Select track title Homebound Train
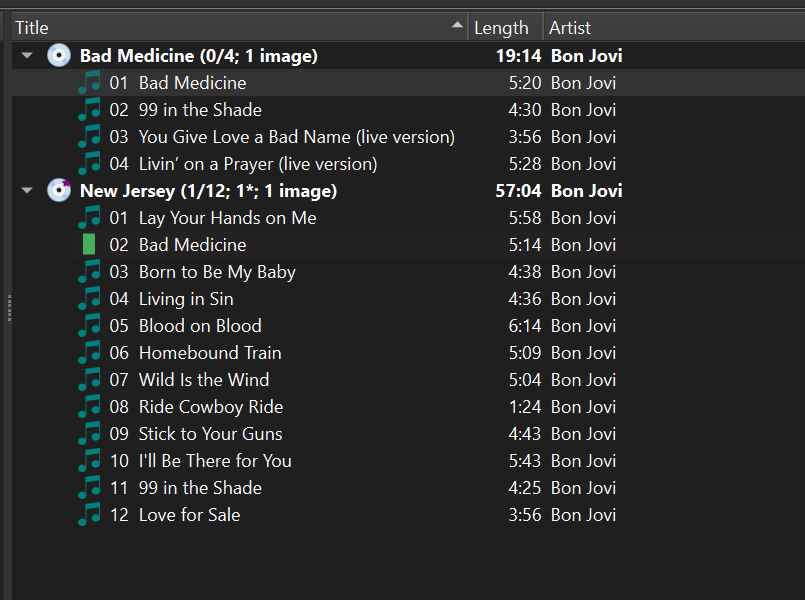 click(210, 353)
